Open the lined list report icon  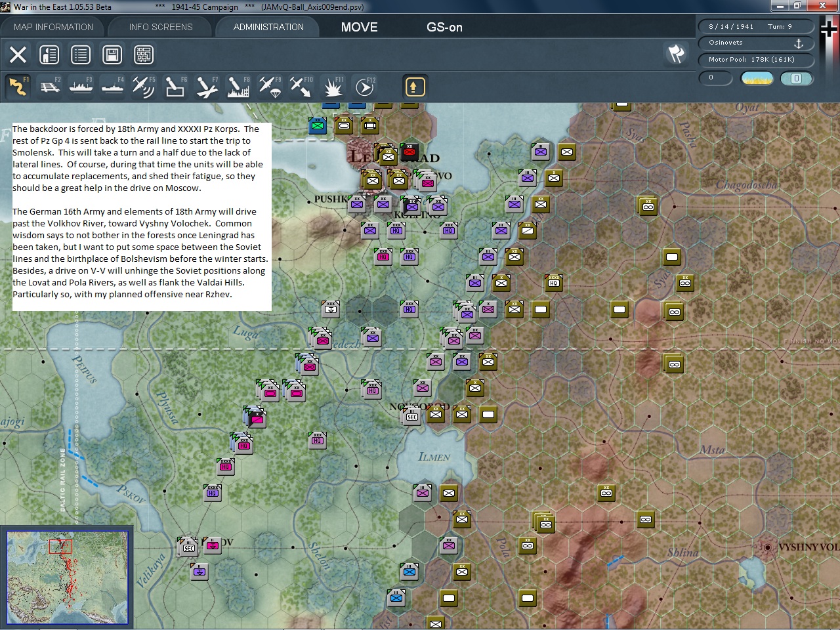pos(81,54)
